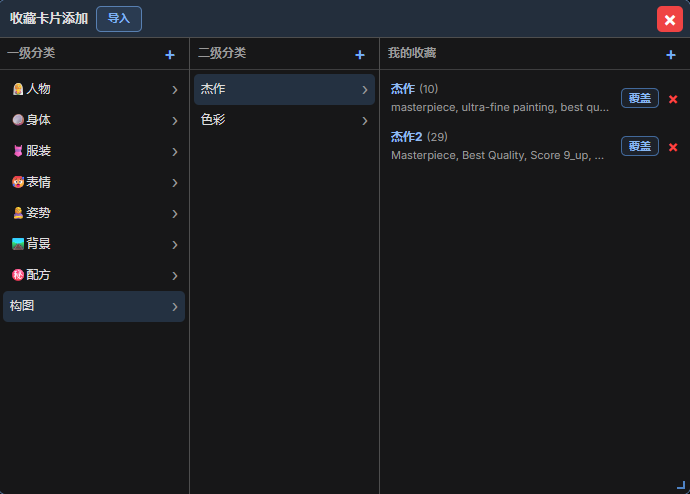Expand the 表情 category chevron
The image size is (690, 494).
pyautogui.click(x=175, y=183)
